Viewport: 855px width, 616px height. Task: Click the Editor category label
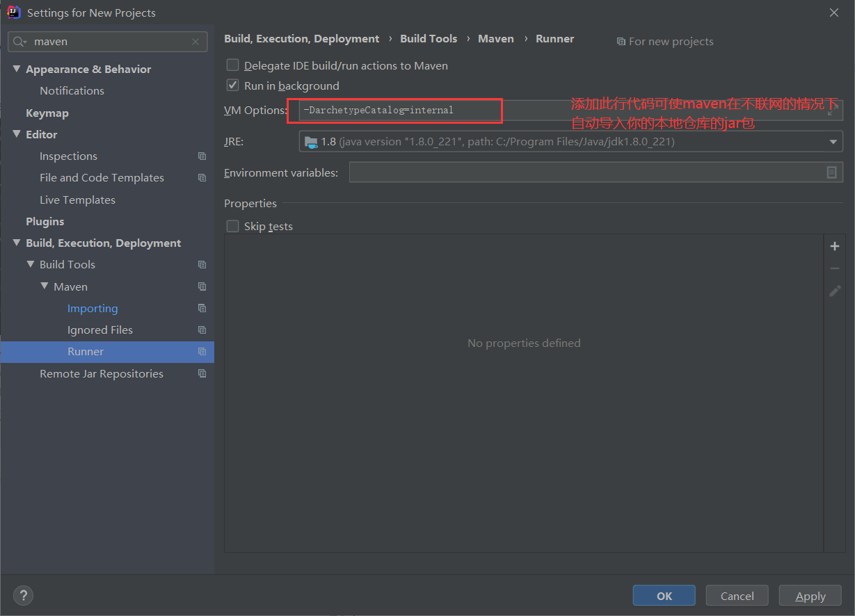point(42,135)
